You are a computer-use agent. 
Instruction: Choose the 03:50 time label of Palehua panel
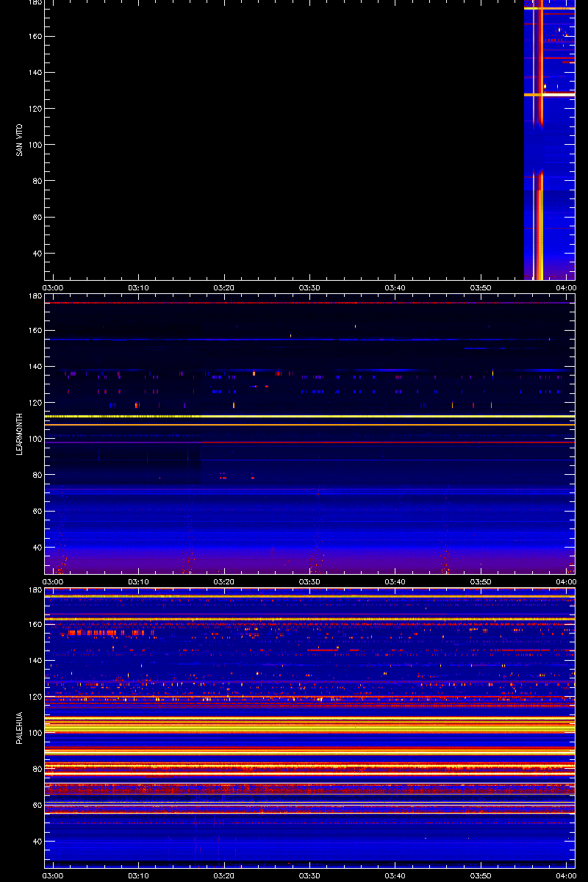(x=481, y=876)
